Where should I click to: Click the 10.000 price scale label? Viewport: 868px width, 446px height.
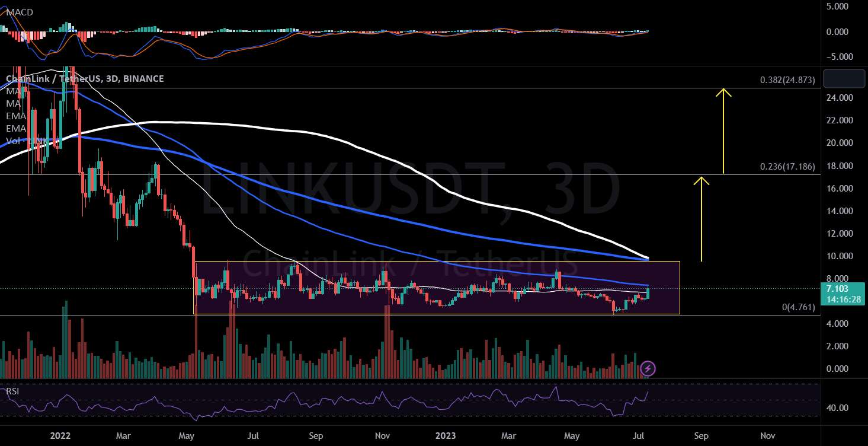click(x=838, y=256)
